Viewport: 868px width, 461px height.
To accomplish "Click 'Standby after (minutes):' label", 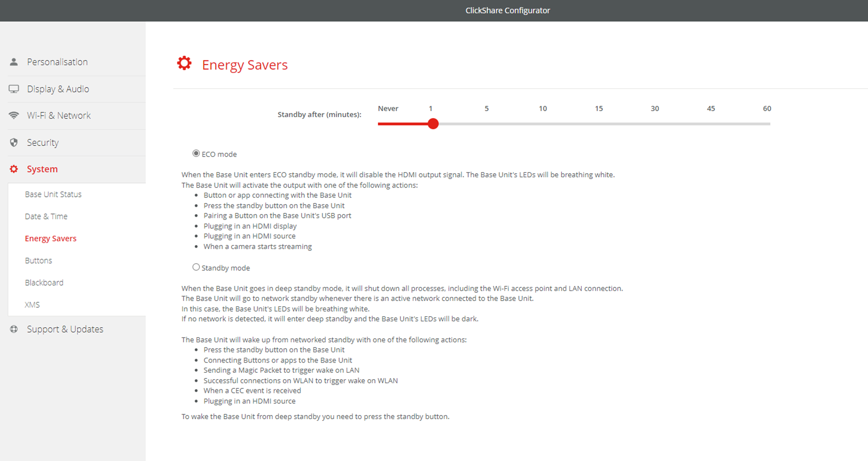I will point(319,114).
